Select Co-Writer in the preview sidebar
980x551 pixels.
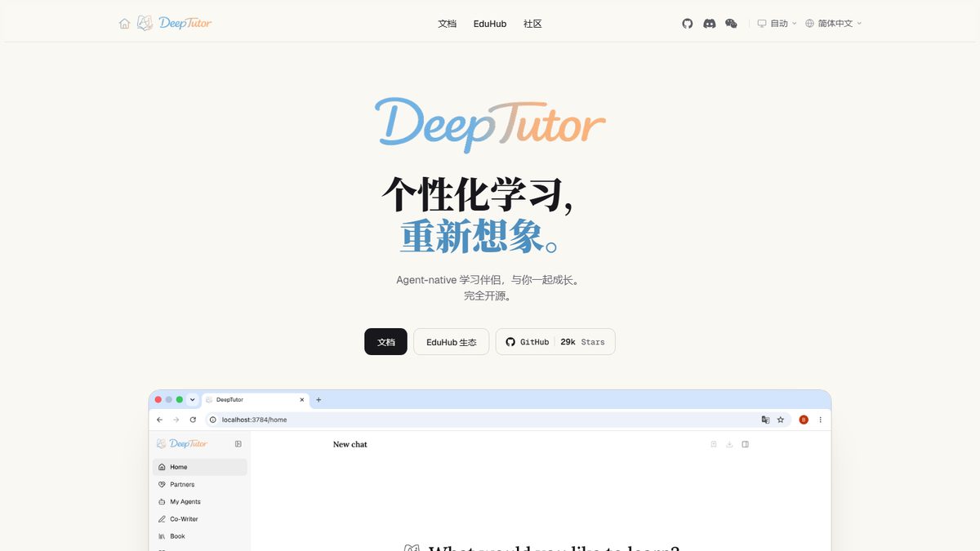(199, 518)
